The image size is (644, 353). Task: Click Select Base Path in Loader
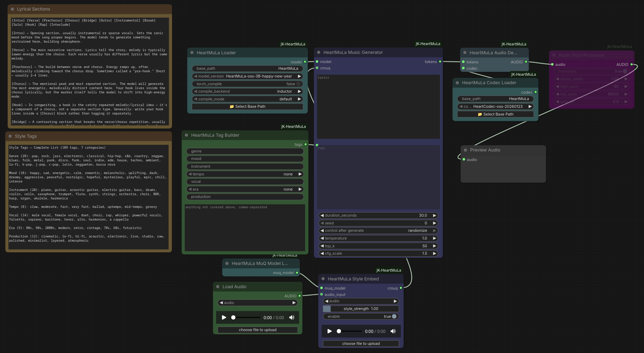(247, 106)
